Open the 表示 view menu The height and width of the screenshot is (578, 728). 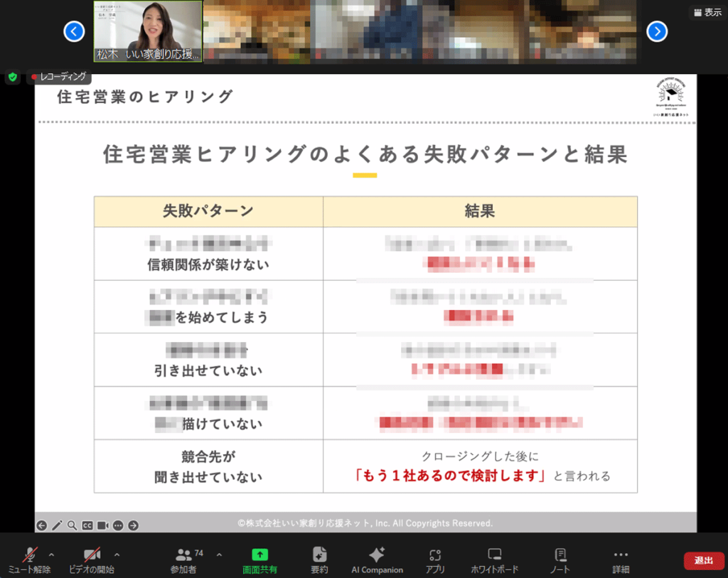707,12
